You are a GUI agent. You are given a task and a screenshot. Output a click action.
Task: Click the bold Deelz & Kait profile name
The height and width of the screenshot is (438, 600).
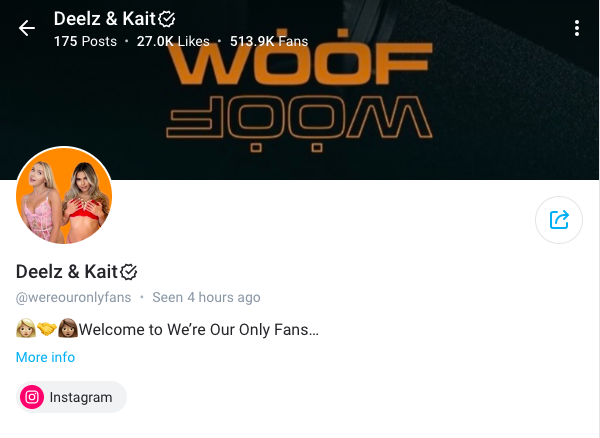pos(67,272)
